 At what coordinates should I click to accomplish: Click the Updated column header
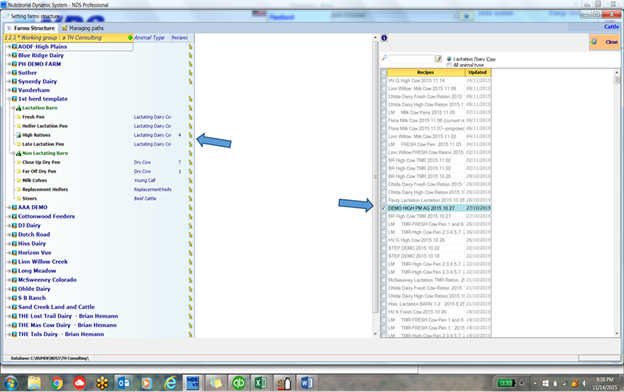(x=478, y=72)
